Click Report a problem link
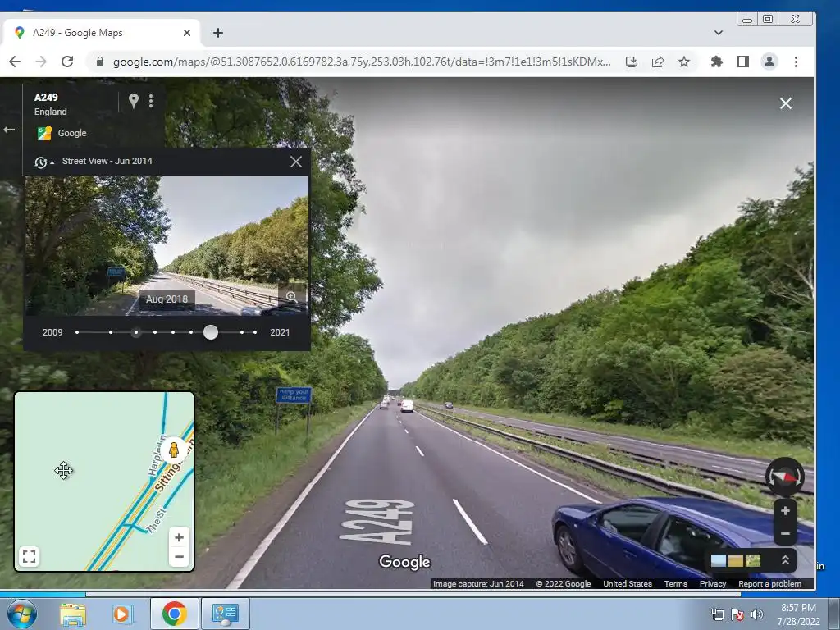 point(769,584)
